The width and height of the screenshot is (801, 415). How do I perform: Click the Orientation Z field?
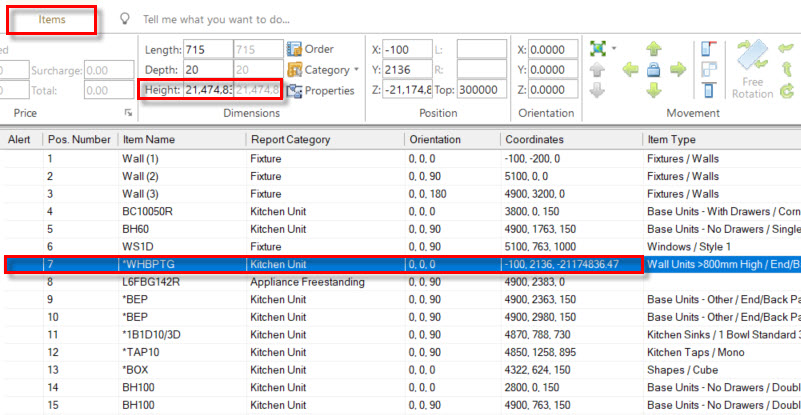tap(553, 90)
